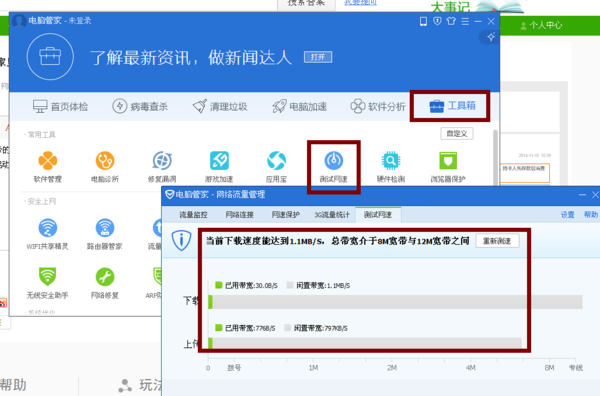Screen dimensions: 600x396
Task: Open 设置 link in traffic window
Action: [567, 215]
